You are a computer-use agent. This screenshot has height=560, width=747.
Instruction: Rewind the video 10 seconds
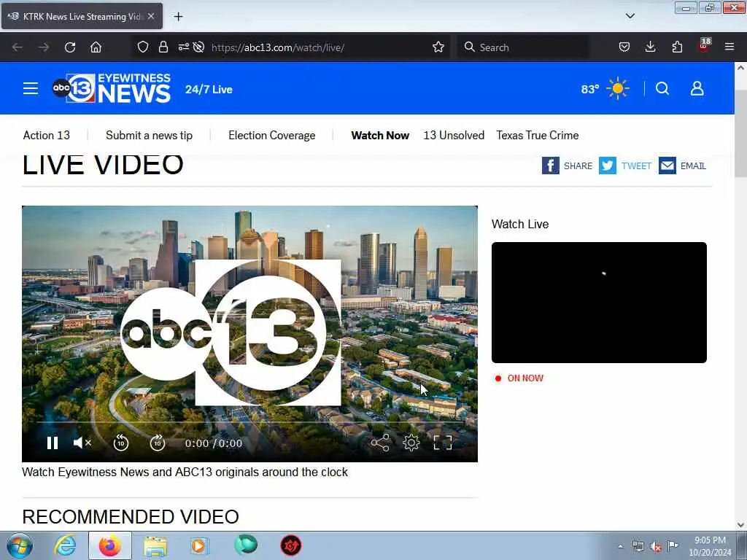(121, 443)
